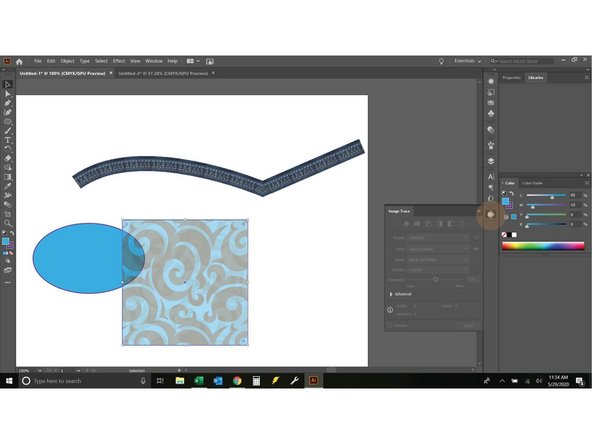Select the Pen tool

(x=8, y=103)
